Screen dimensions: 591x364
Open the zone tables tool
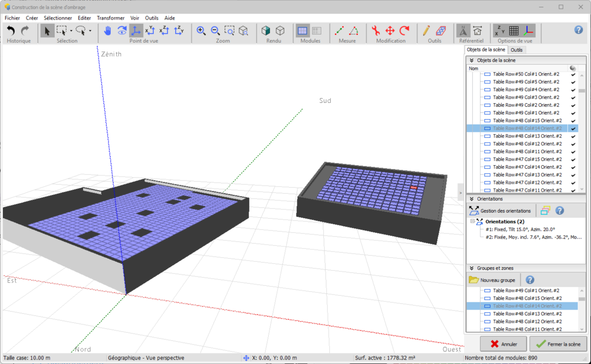441,31
